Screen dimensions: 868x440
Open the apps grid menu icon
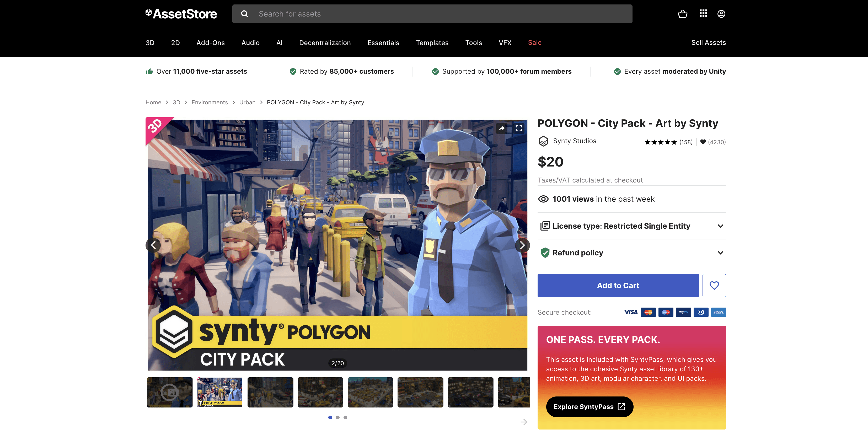click(x=703, y=14)
